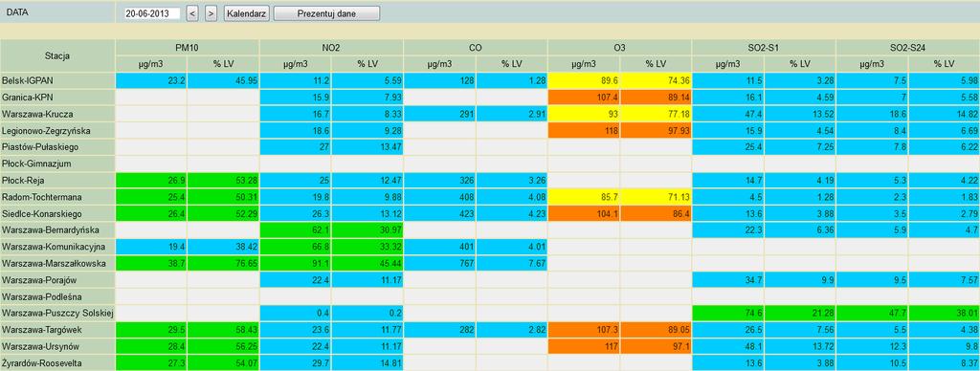This screenshot has height=371, width=980.
Task: Select the Belsk-IGPAN station row label
Action: (57, 80)
